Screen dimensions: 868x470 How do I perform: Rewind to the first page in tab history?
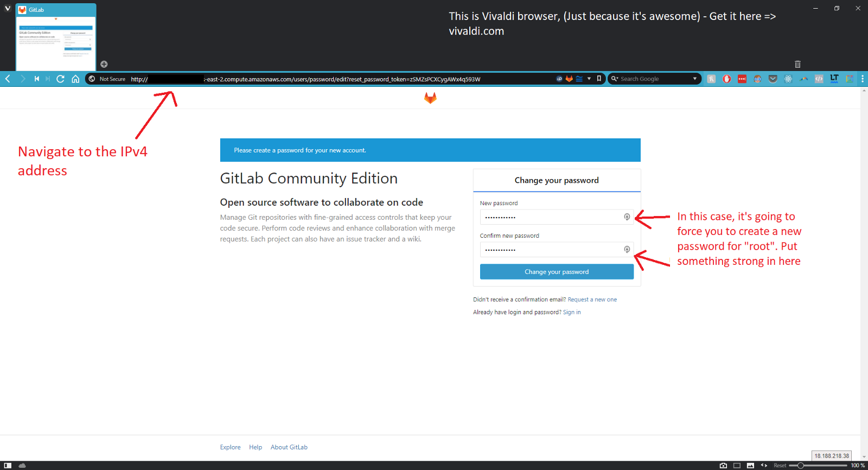pyautogui.click(x=36, y=79)
